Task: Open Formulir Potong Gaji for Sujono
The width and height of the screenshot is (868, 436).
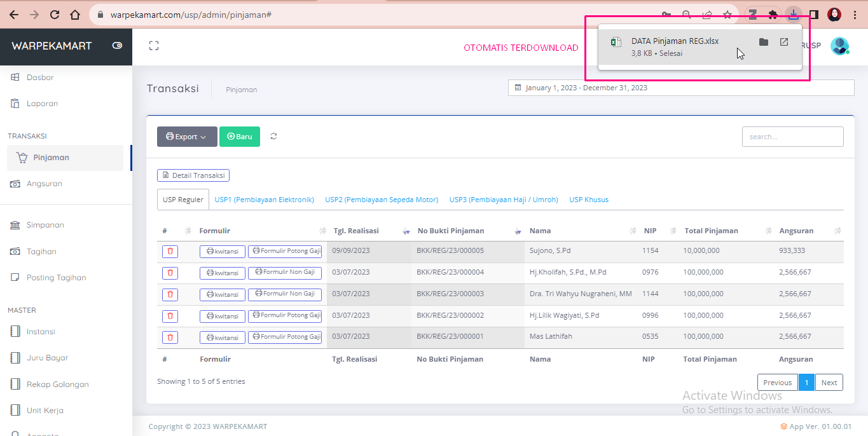Action: click(285, 251)
